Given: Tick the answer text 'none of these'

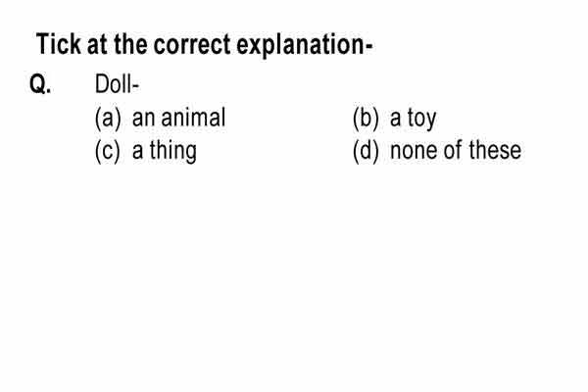Looking at the screenshot, I should 456,150.
